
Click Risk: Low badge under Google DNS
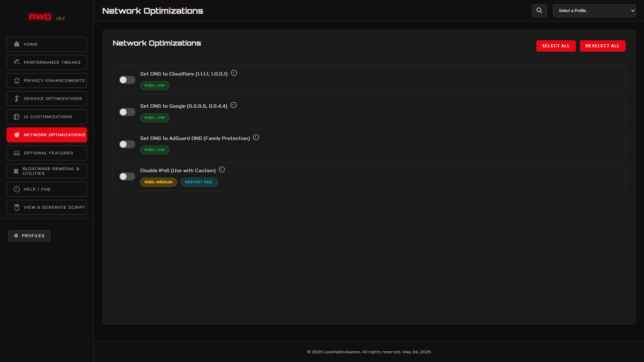(x=155, y=118)
